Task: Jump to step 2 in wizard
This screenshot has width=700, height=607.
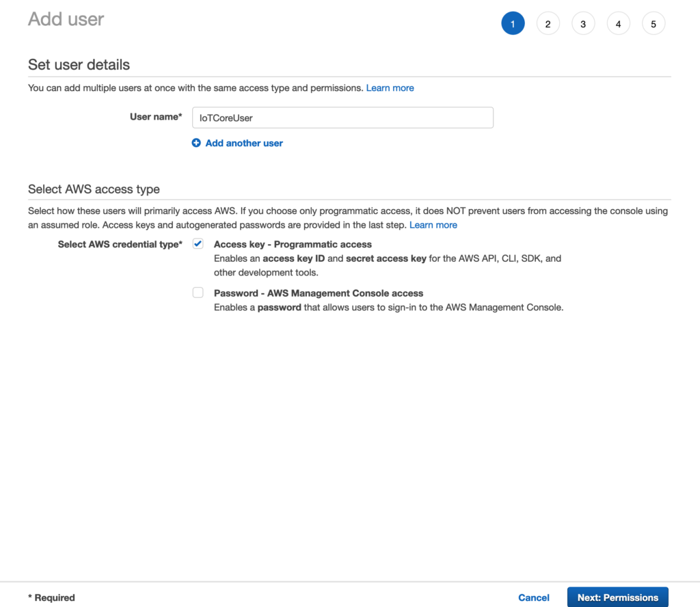Action: tap(548, 24)
